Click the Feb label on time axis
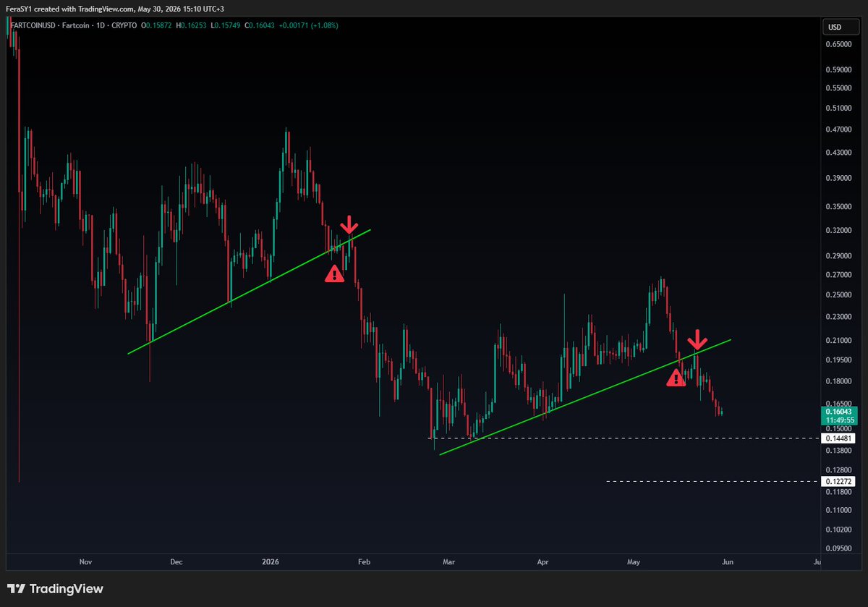 [364, 561]
